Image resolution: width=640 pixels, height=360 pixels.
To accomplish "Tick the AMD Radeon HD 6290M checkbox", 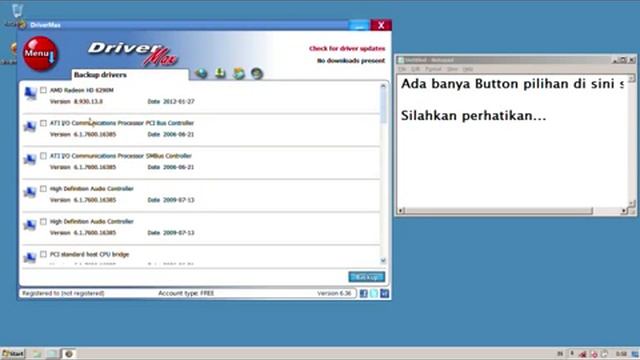I will click(x=43, y=90).
